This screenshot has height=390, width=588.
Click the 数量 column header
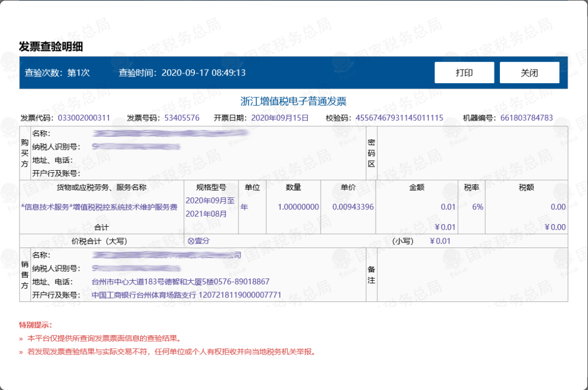point(293,187)
